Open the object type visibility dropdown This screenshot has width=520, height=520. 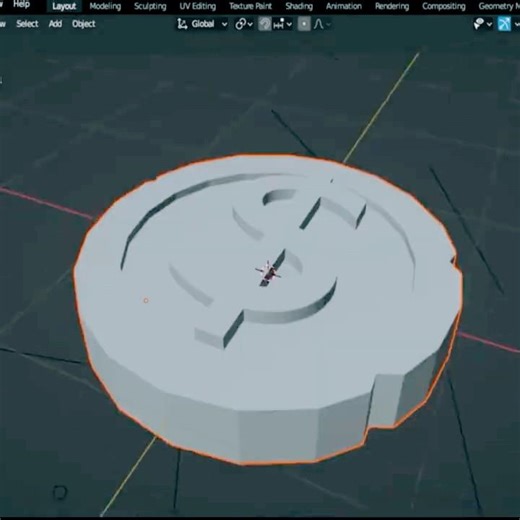483,24
